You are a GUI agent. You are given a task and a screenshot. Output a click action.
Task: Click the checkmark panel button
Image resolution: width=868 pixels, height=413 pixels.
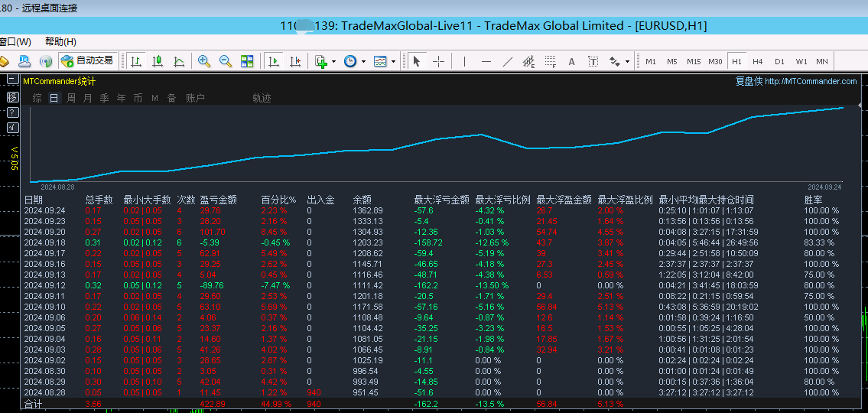point(12,128)
